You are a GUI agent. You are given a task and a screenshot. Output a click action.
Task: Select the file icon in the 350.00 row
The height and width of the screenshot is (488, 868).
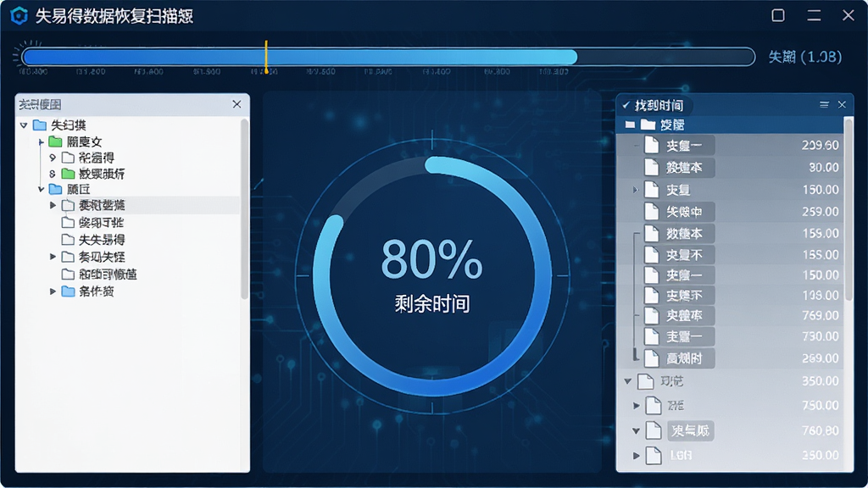(x=645, y=381)
